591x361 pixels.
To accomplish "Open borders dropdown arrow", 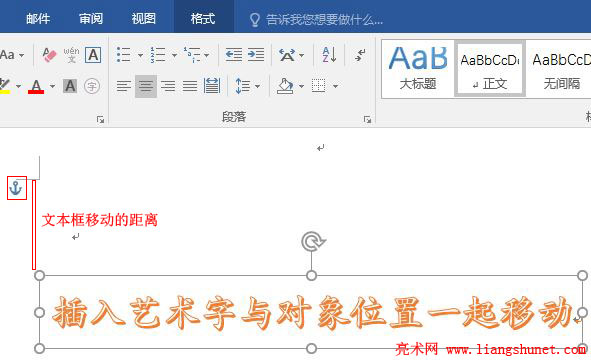I will pyautogui.click(x=335, y=86).
